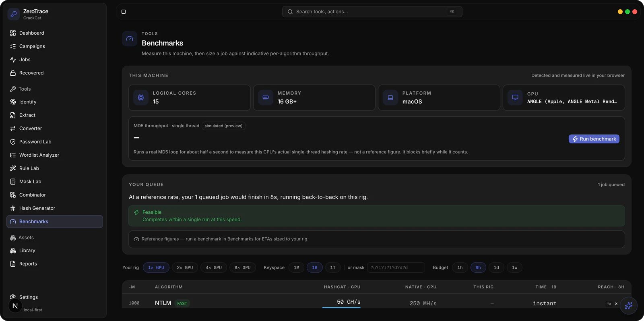
Task: Dismiss with the × next to ?a
Action: click(616, 304)
